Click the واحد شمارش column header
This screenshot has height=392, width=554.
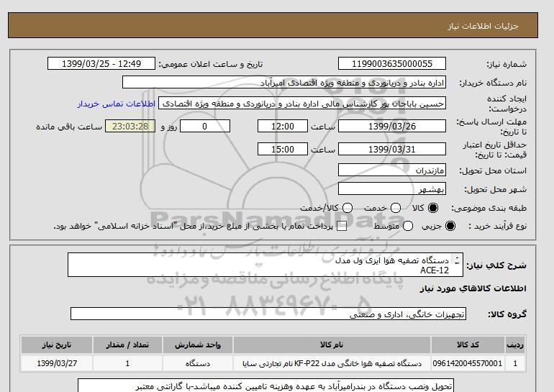coord(198,345)
